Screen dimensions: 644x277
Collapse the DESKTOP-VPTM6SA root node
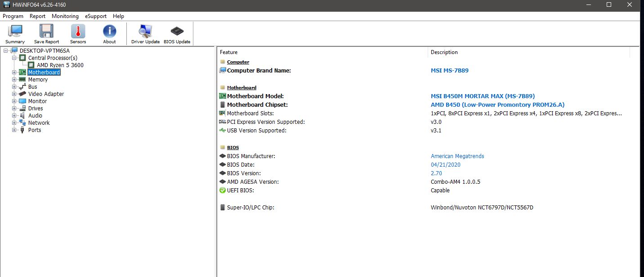click(5, 50)
